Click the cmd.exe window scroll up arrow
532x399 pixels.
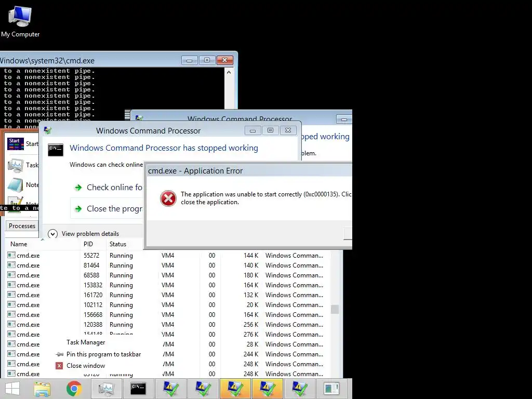click(229, 72)
